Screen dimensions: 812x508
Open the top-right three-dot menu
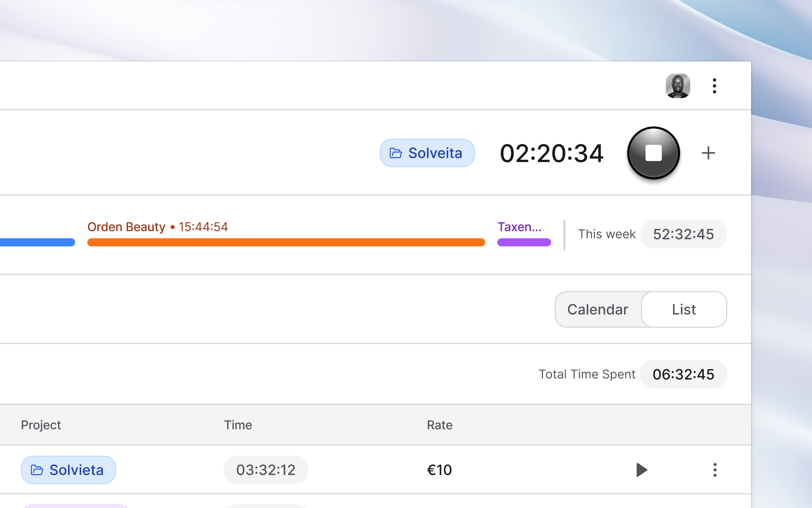click(714, 86)
